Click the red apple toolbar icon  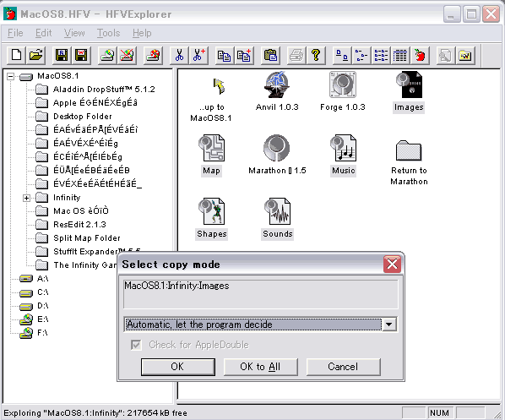(420, 55)
